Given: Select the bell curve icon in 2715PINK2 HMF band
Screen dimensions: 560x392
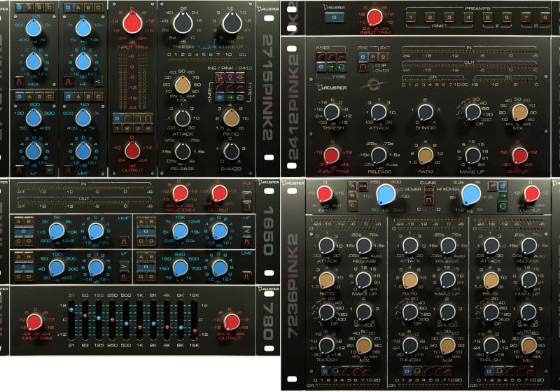Looking at the screenshot, I should (20, 81).
